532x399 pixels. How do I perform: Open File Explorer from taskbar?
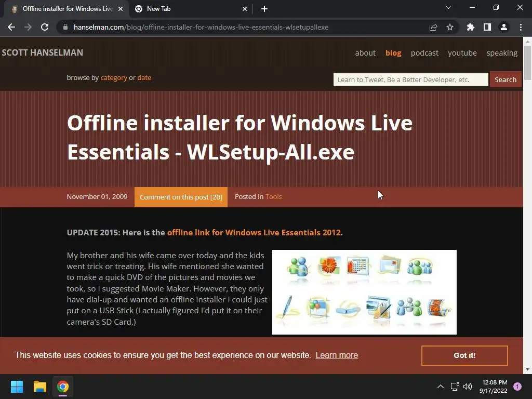click(x=39, y=387)
